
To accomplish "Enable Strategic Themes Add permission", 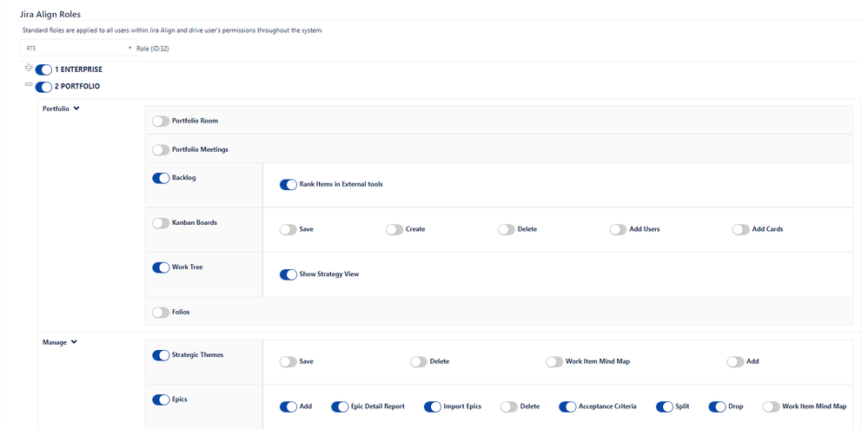I will click(x=736, y=362).
